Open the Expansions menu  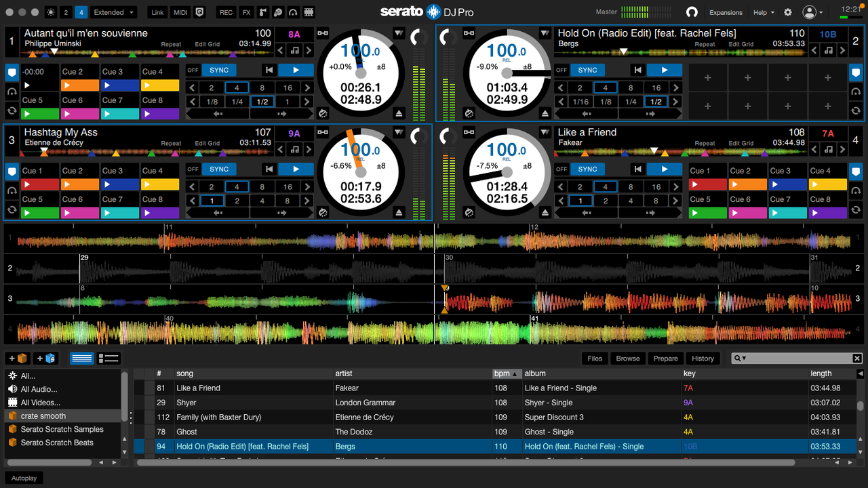726,12
